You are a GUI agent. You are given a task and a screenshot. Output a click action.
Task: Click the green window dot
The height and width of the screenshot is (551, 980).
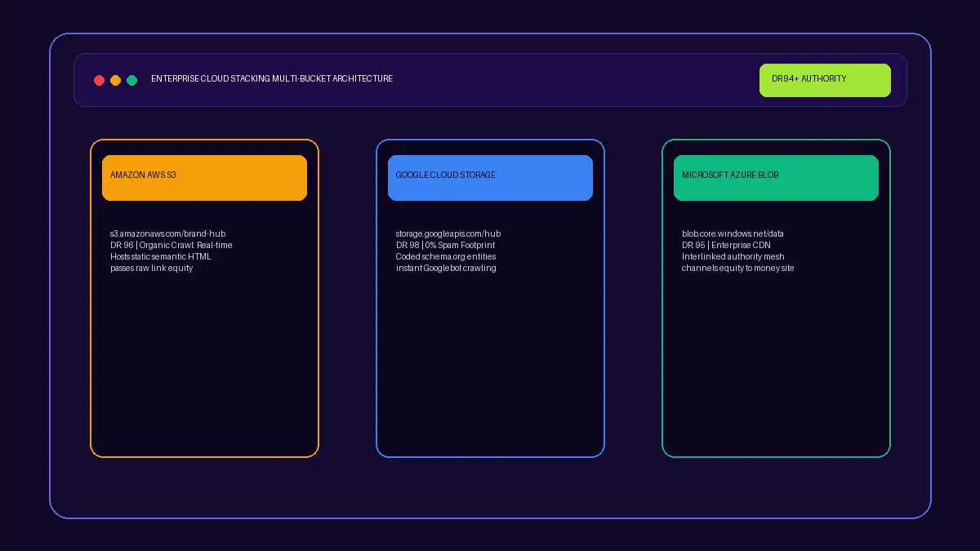[x=131, y=80]
